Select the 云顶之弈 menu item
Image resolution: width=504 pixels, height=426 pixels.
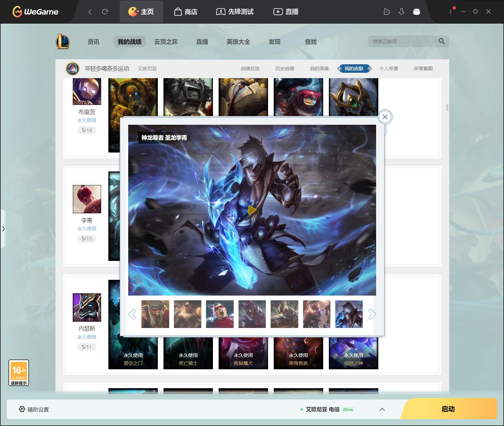coord(166,42)
